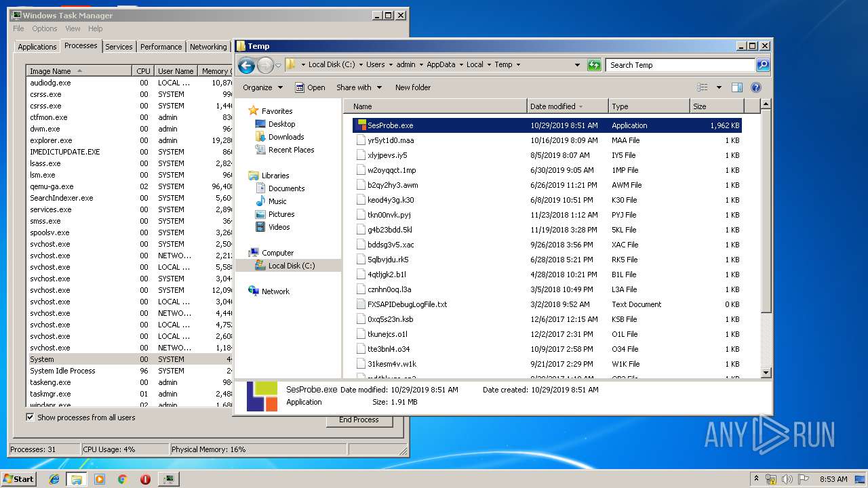Expand dropdown after Temp in breadcrumb
This screenshot has width=868, height=488.
pos(518,65)
